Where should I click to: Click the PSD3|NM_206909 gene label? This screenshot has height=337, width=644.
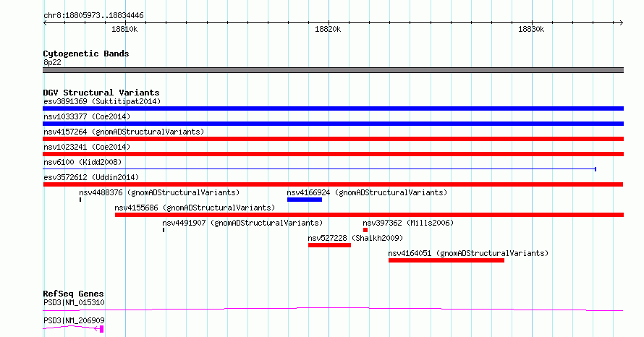[x=74, y=320]
